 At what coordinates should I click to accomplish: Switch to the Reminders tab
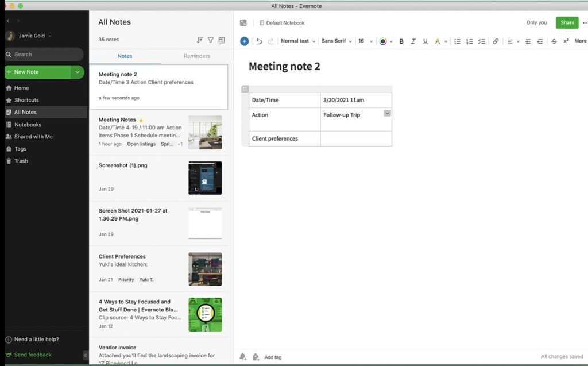pyautogui.click(x=196, y=56)
